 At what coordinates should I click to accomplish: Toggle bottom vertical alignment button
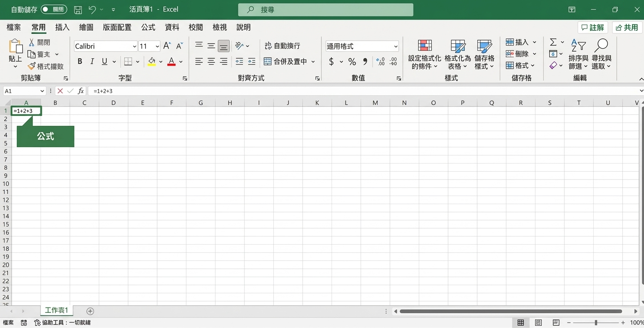(224, 45)
